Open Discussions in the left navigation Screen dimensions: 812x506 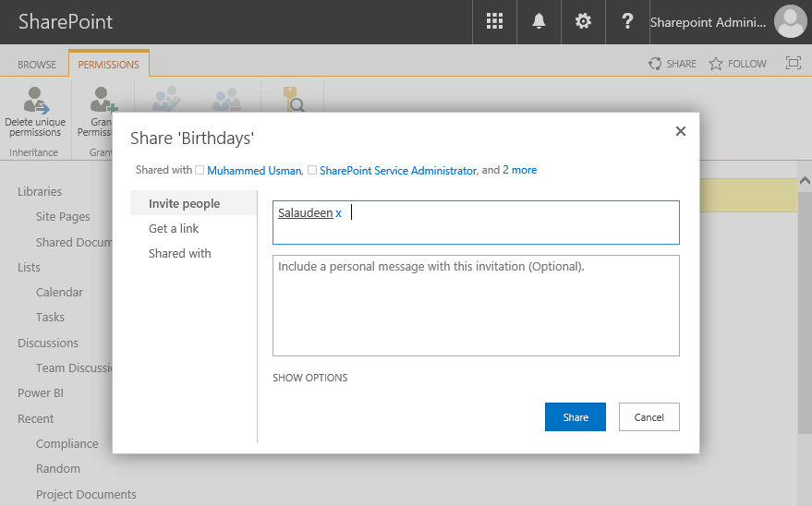48,343
